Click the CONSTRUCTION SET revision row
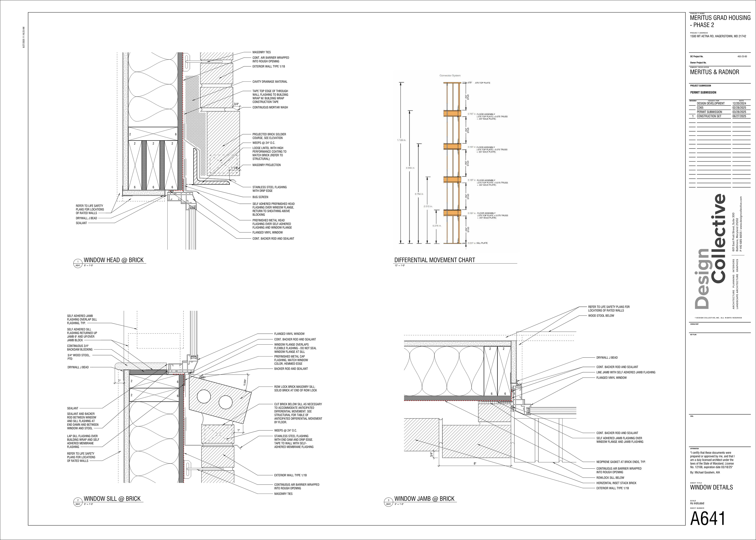The image size is (756, 540). pyautogui.click(x=709, y=116)
